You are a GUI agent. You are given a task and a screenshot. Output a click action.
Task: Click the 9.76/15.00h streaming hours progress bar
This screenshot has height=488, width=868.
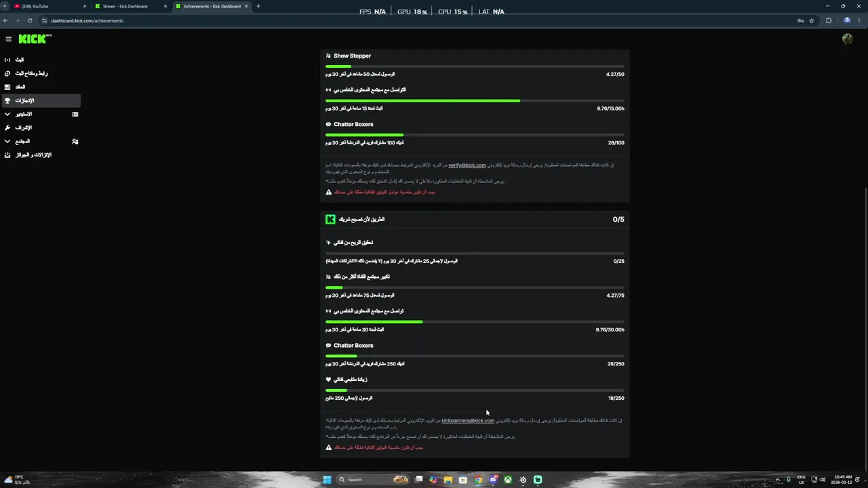(475, 100)
